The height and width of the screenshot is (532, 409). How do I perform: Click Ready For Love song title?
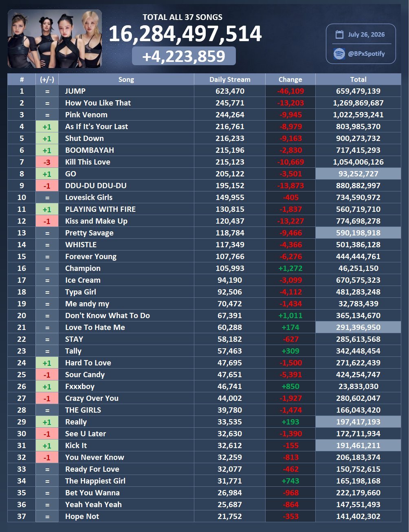92,469
